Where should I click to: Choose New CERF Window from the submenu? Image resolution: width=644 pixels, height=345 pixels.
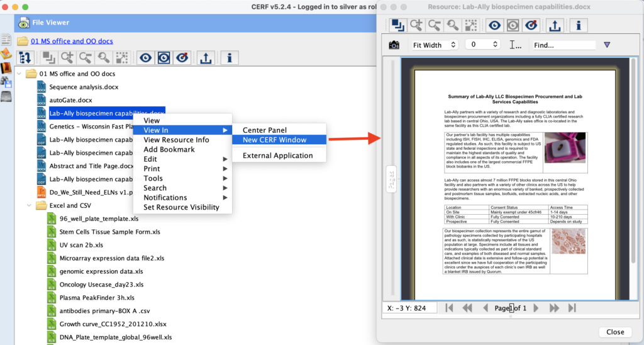(x=274, y=140)
